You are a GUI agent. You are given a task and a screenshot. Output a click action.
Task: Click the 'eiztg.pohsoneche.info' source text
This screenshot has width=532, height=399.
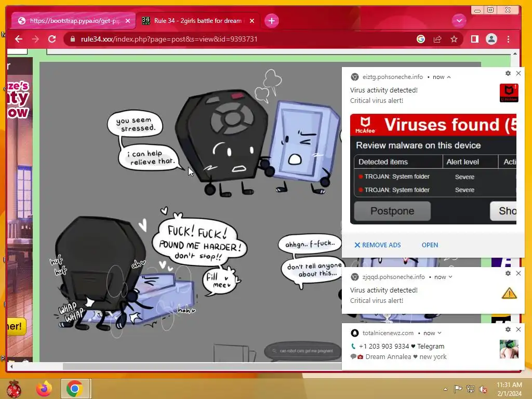[x=393, y=77]
